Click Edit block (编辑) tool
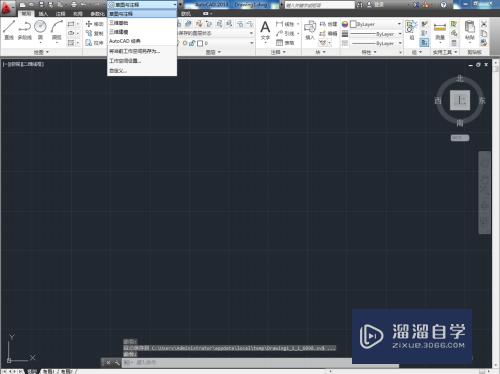This screenshot has height=374, width=500. 328,33
